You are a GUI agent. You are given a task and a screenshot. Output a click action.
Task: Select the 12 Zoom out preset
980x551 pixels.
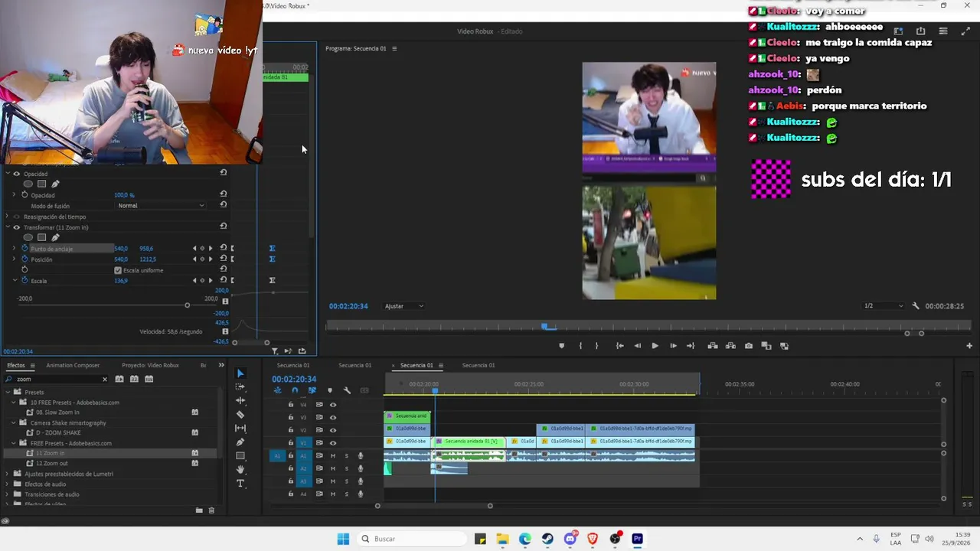click(x=52, y=464)
